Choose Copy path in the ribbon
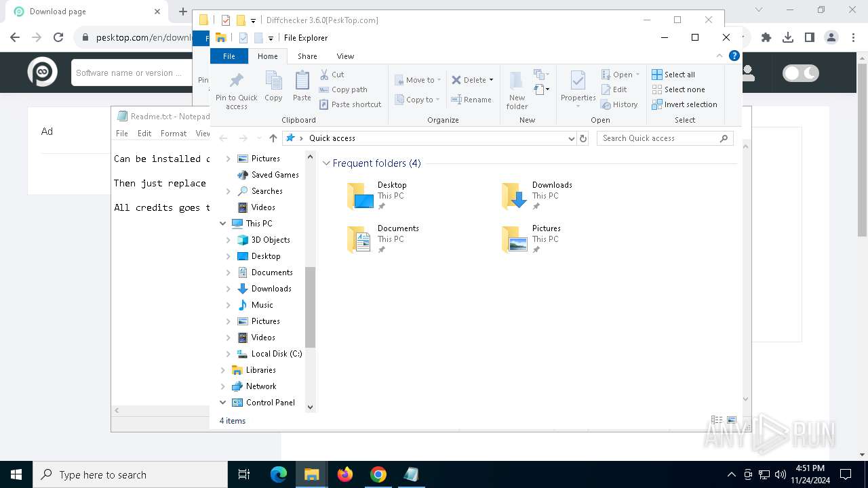Image resolution: width=868 pixels, height=488 pixels. pos(343,89)
